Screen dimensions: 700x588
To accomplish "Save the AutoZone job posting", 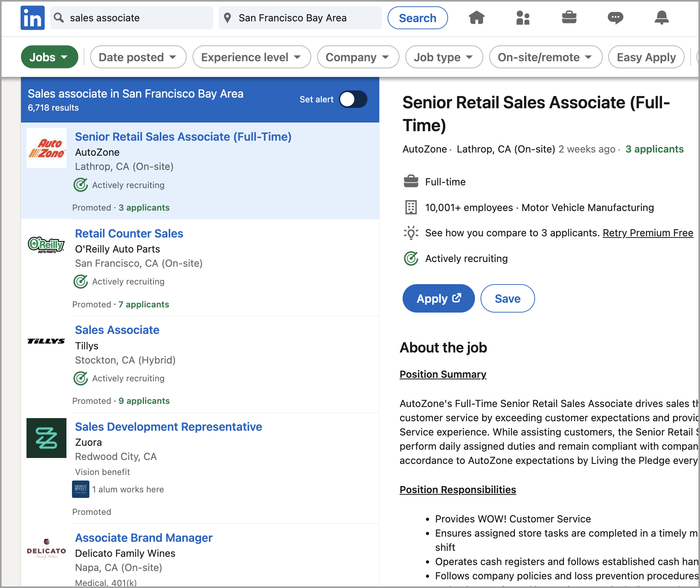I will tap(507, 299).
